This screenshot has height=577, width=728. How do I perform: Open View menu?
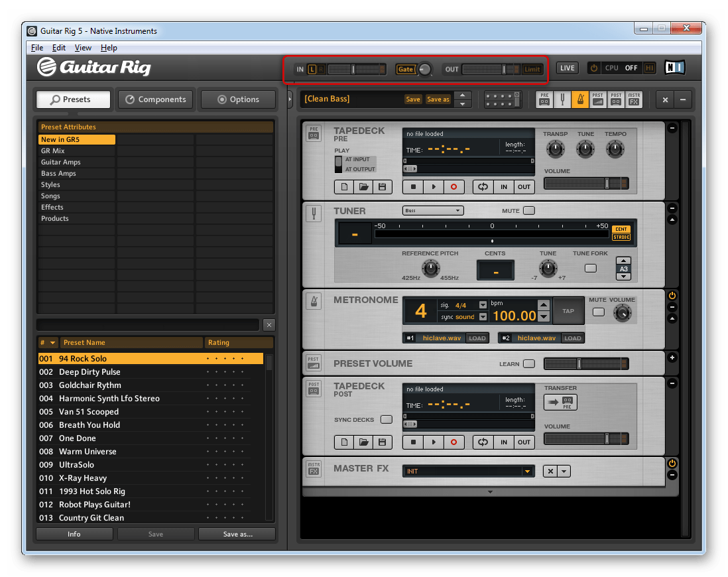[83, 47]
